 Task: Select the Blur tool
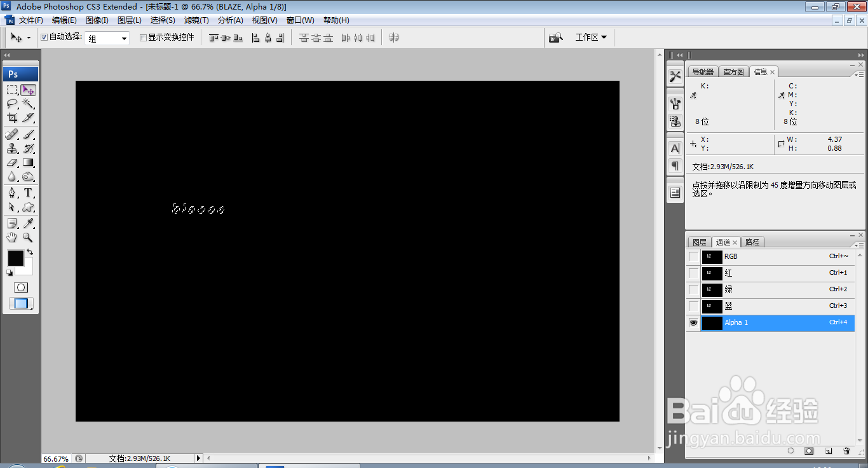point(12,176)
